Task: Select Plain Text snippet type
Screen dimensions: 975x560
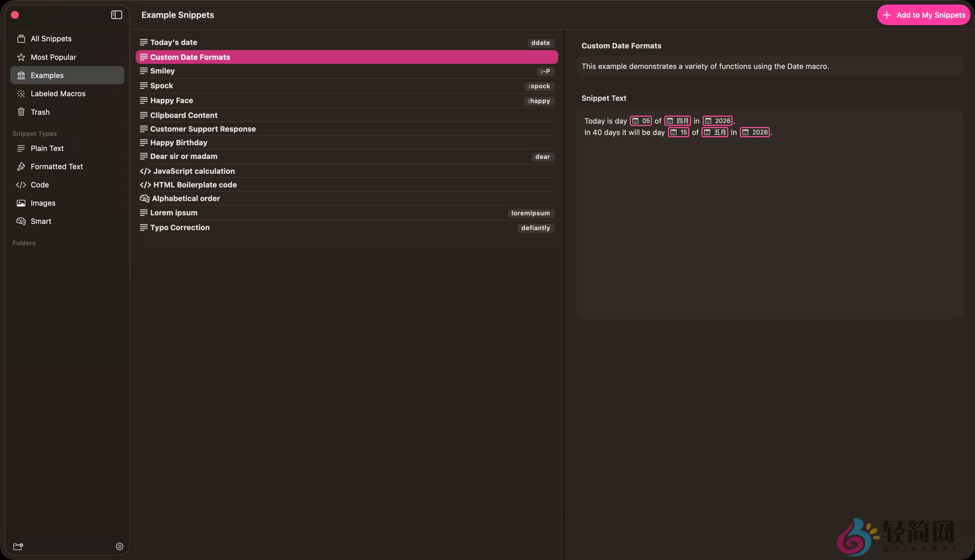Action: point(47,148)
